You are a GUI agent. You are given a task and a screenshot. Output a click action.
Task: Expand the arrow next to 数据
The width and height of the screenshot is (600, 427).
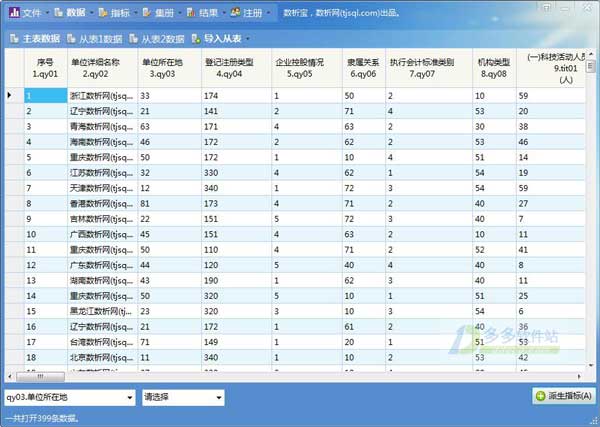tap(92, 13)
